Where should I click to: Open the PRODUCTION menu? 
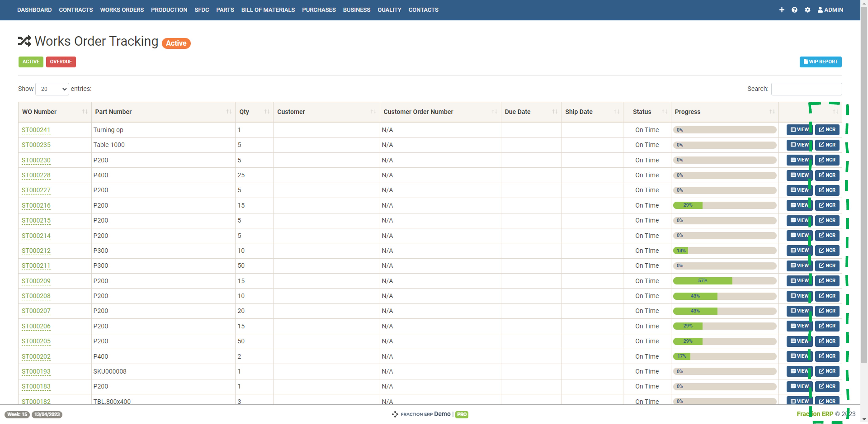(169, 10)
